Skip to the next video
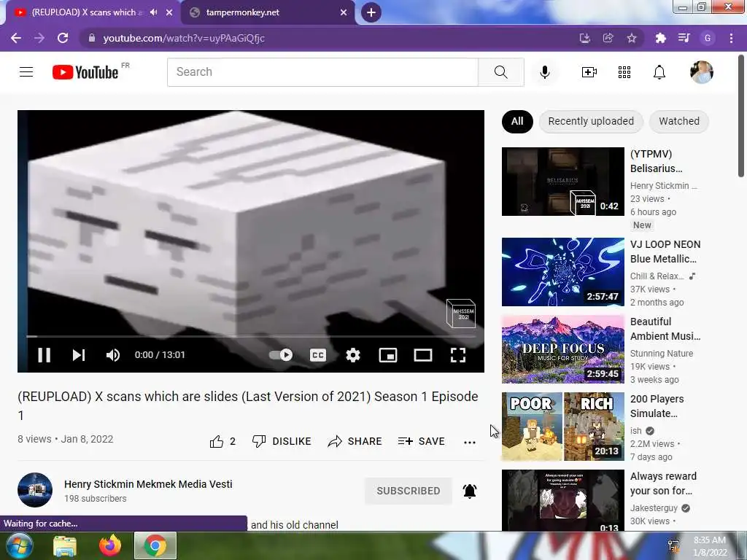747x560 pixels. click(x=79, y=355)
